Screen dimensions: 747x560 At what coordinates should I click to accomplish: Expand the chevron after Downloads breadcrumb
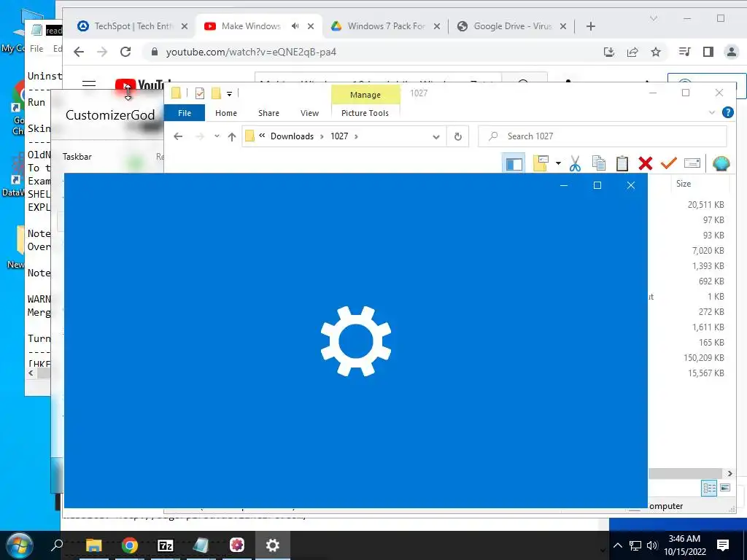pos(322,136)
